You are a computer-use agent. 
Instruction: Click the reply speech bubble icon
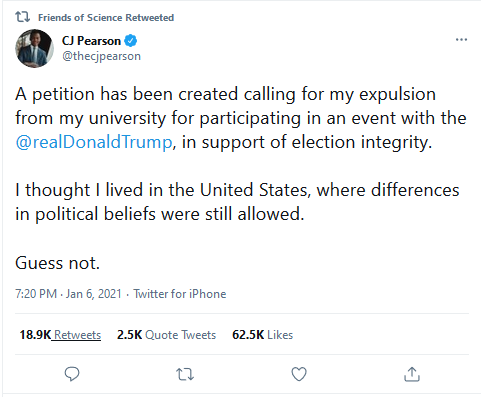(x=72, y=374)
